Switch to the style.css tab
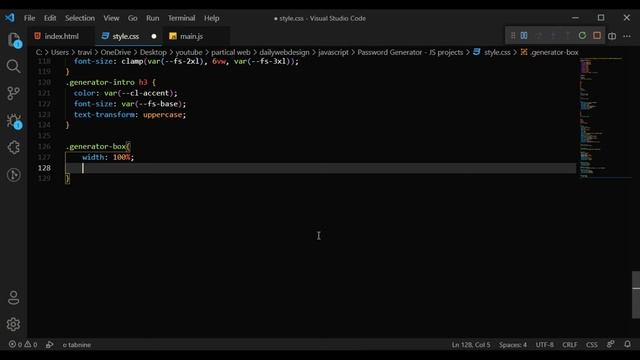Screen dimensions: 640x360 tap(129, 36)
